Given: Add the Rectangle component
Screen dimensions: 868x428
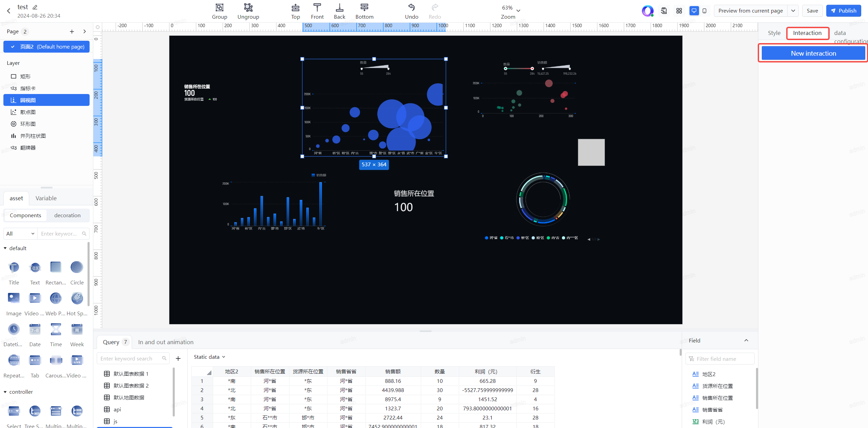Looking at the screenshot, I should [x=56, y=273].
